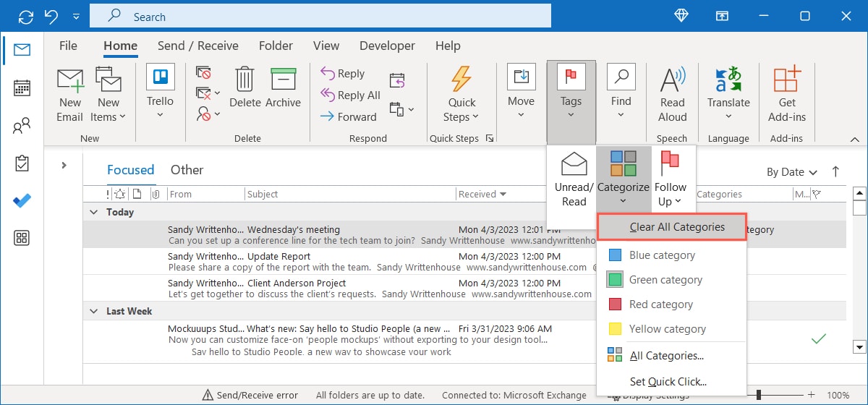This screenshot has width=868, height=405.
Task: Sort by the reminder bell column header
Action: point(119,194)
